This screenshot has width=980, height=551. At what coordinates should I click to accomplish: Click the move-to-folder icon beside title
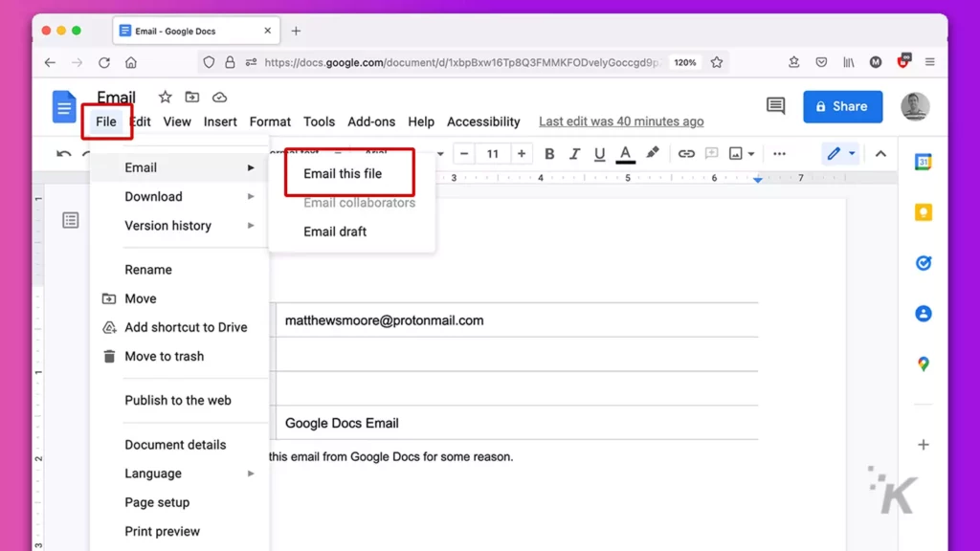[x=191, y=97]
